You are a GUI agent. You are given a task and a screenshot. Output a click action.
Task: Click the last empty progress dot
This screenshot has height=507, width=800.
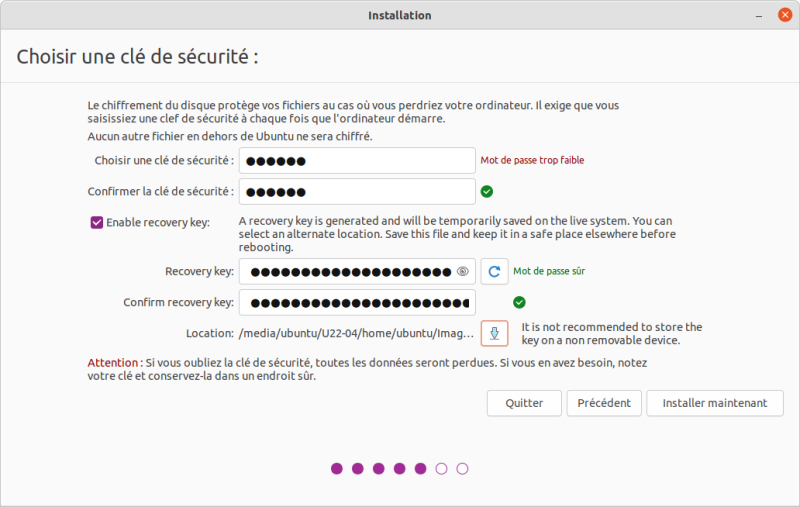tap(462, 468)
